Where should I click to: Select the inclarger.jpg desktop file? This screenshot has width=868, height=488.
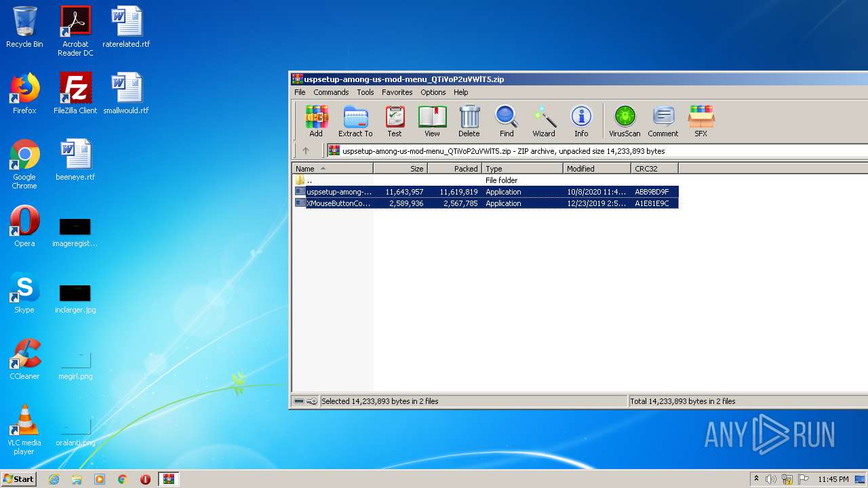coord(75,298)
